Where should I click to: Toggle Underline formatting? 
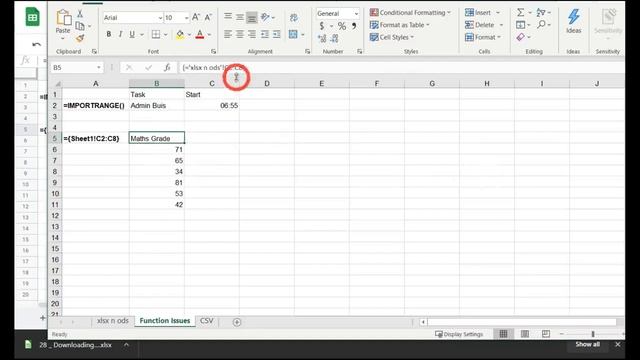tap(132, 34)
